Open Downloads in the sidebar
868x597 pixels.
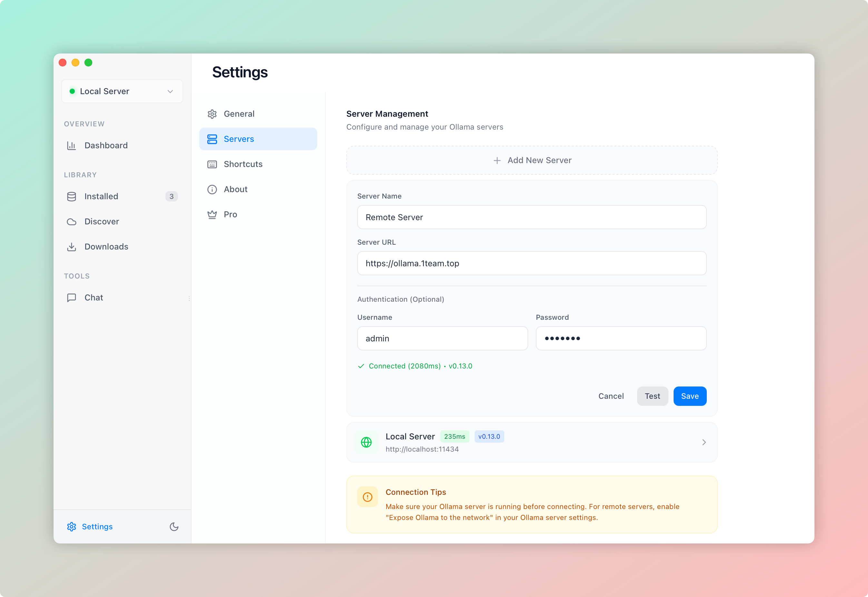point(122,247)
